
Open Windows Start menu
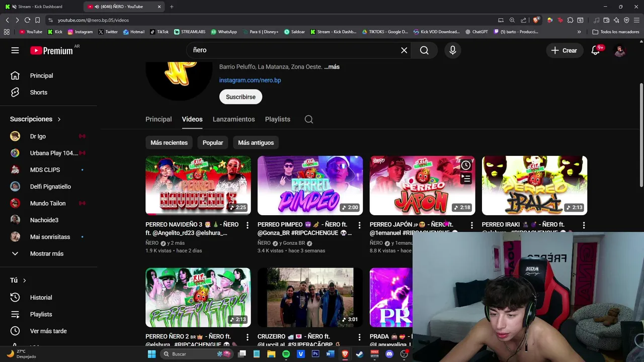[151, 354]
